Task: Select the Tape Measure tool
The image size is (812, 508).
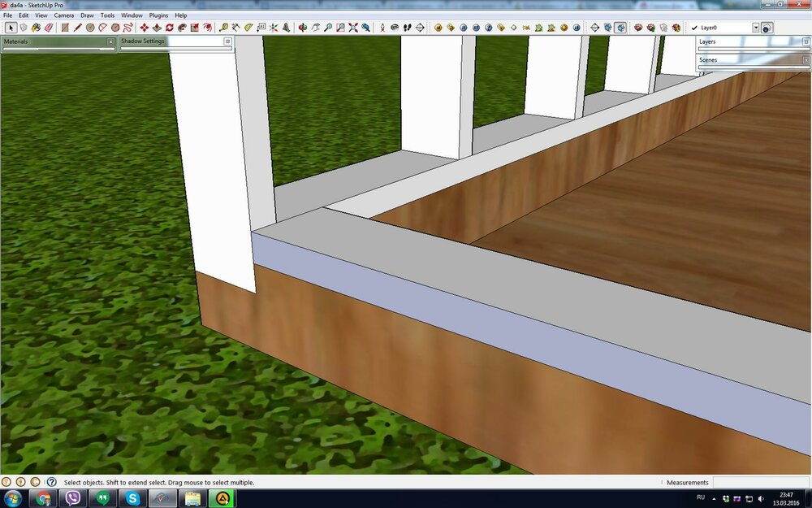Action: (x=223, y=28)
